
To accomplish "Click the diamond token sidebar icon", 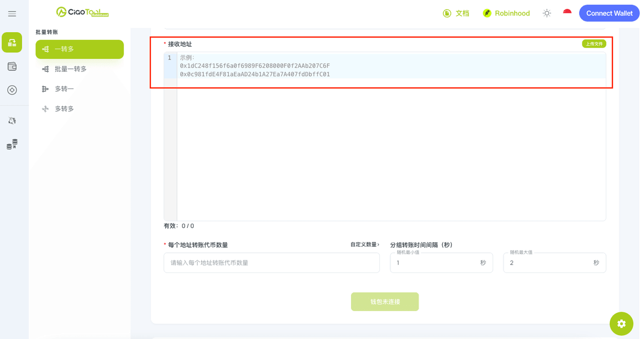I will 12,90.
